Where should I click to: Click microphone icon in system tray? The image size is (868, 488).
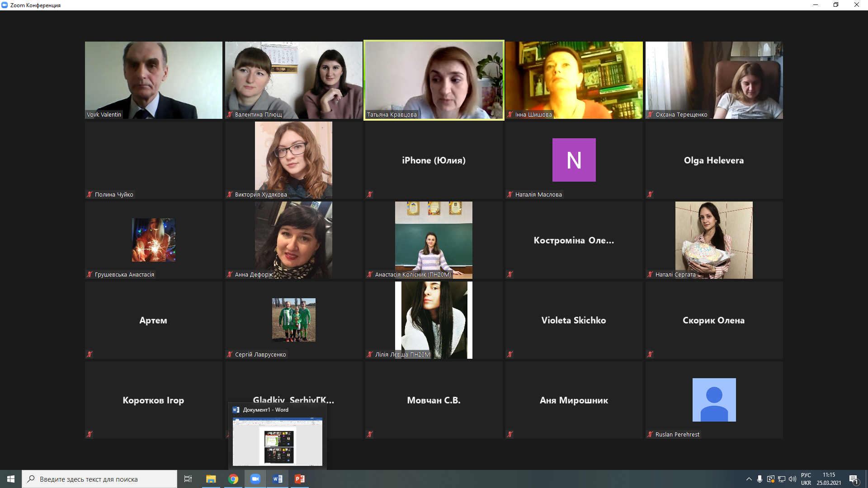[x=760, y=479]
